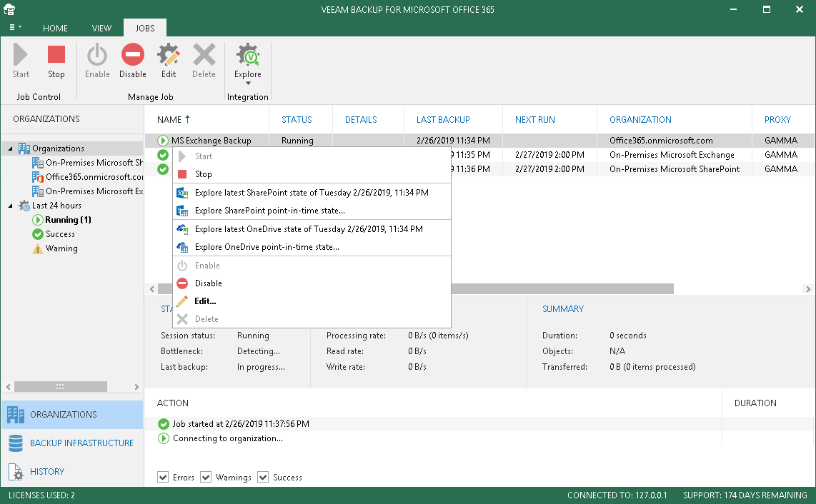
Task: Click tree pane scrollbar right arrow
Action: 136,386
